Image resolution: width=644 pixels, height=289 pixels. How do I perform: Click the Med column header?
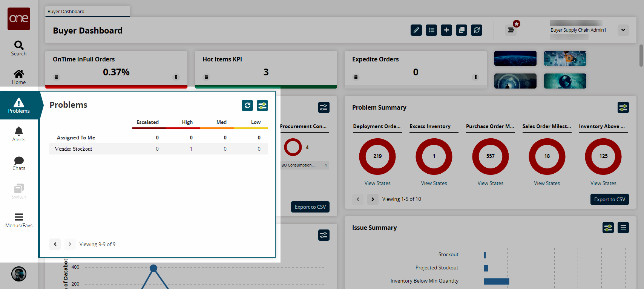[x=222, y=122]
